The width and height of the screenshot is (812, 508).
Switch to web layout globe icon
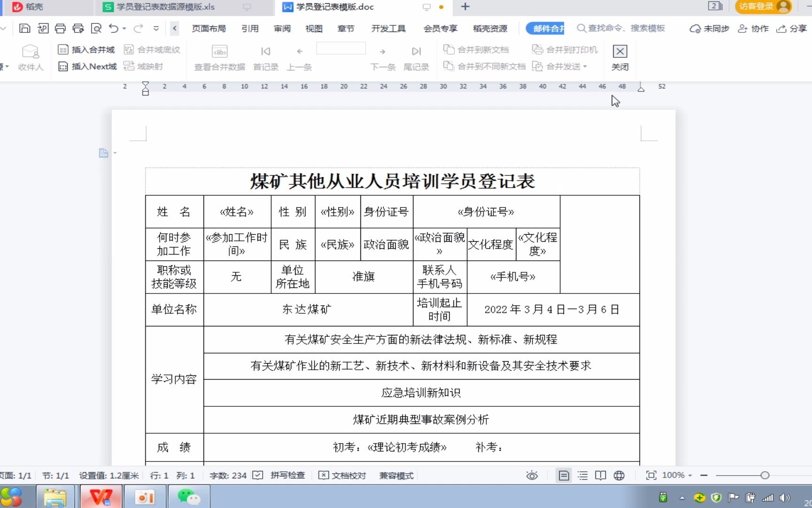(x=619, y=475)
